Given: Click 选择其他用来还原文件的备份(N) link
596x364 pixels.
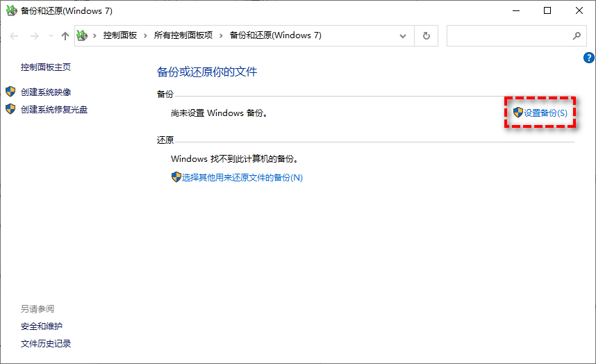Looking at the screenshot, I should click(242, 177).
